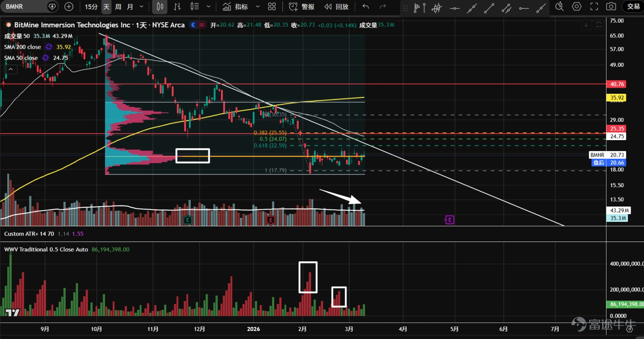
Task: Create a 警报 price alert
Action: 302,6
